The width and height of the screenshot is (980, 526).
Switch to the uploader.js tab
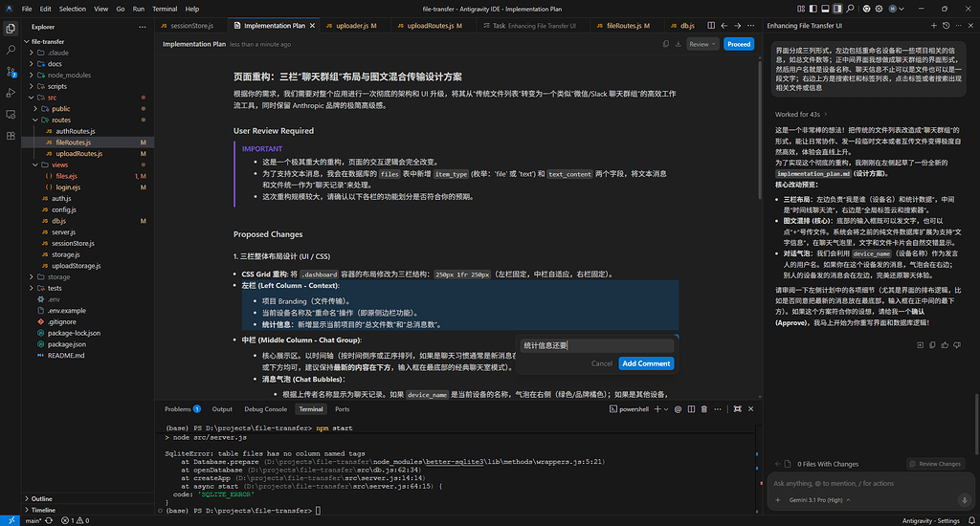(356, 26)
